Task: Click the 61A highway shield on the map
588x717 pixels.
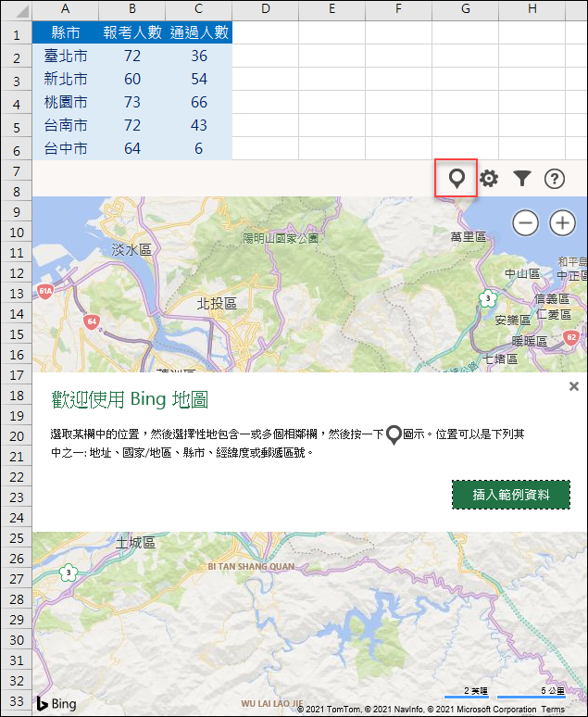Action: coord(44,291)
